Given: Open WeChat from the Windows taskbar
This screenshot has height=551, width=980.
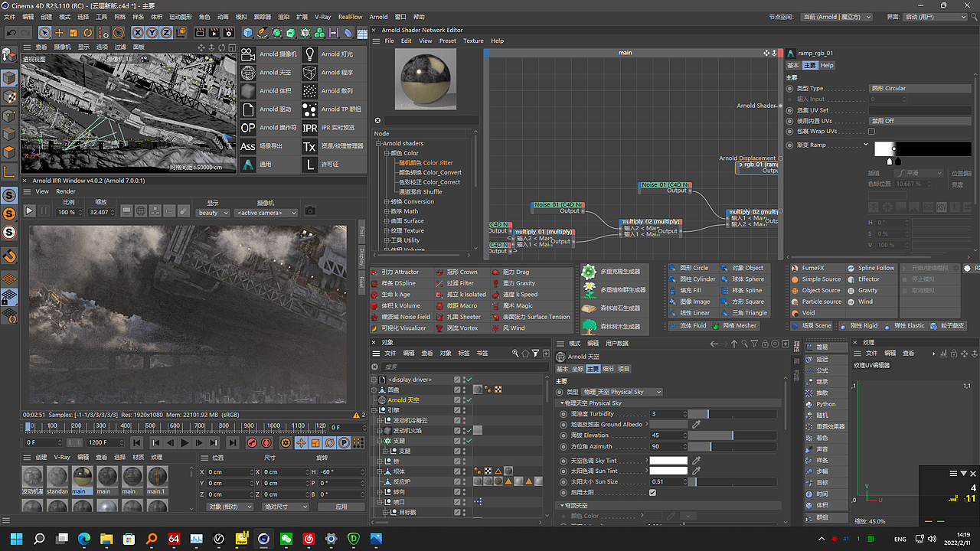Looking at the screenshot, I should pos(288,539).
